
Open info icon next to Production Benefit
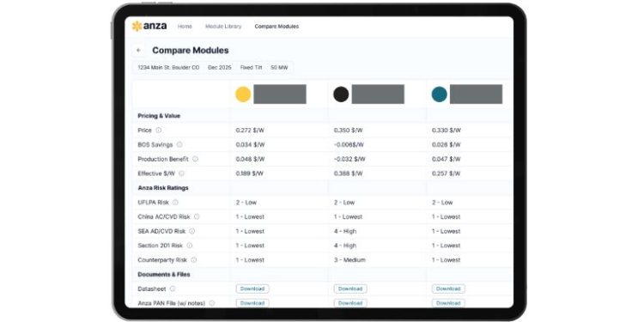pos(195,159)
